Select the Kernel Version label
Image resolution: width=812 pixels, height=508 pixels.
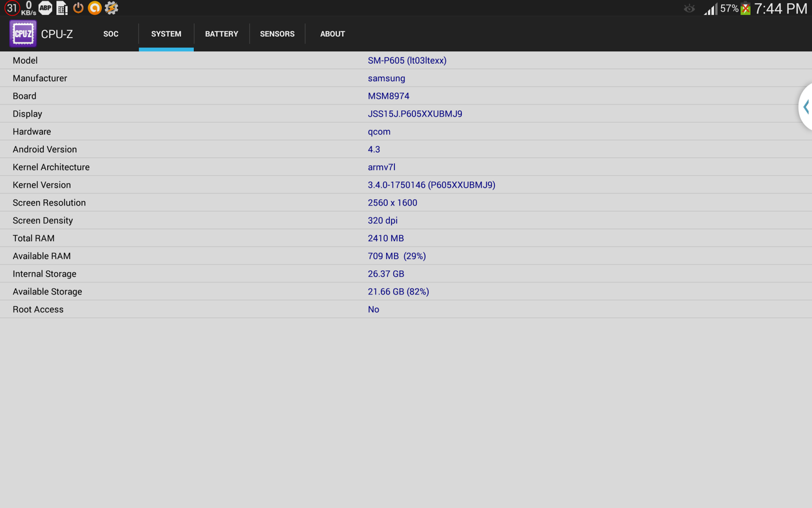tap(42, 185)
